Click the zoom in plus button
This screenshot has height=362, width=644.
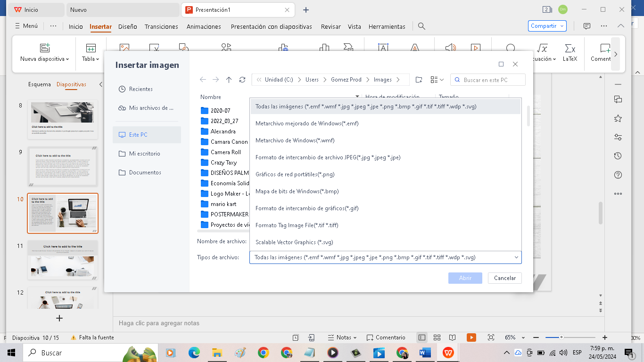click(605, 337)
